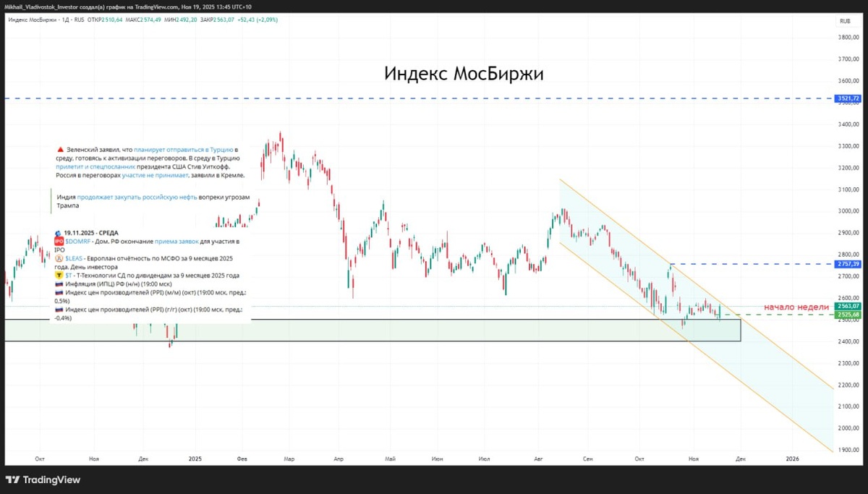Click the teal 2563,07 last price label

click(847, 307)
